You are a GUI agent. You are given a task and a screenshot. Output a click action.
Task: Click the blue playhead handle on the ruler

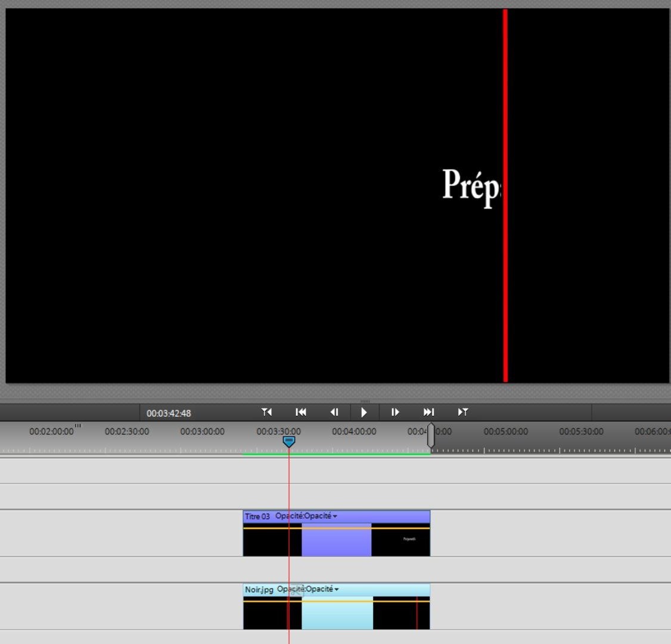[289, 441]
